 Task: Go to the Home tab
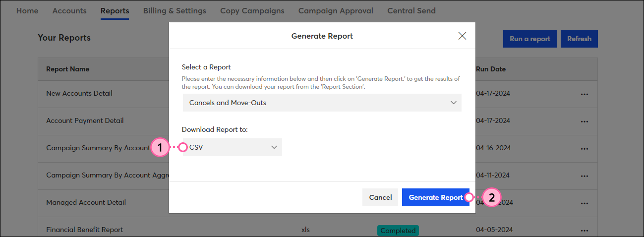27,10
